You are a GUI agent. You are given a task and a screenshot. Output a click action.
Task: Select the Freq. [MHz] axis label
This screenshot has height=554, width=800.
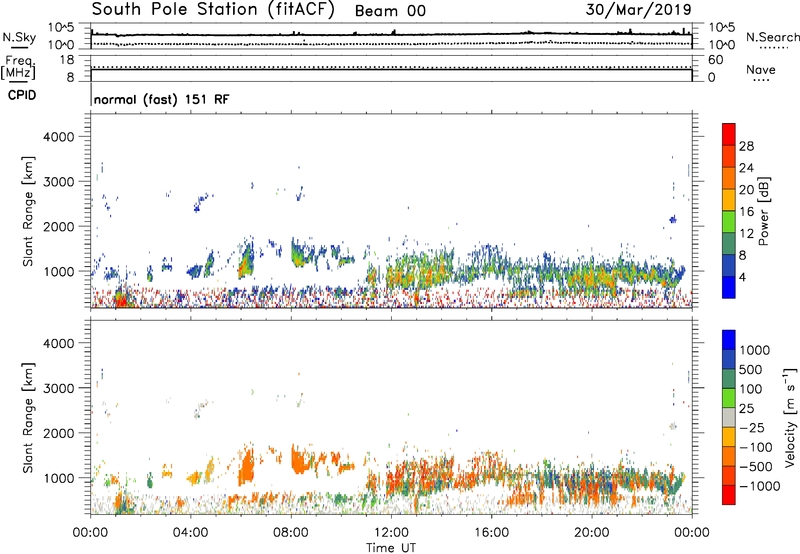pos(18,67)
